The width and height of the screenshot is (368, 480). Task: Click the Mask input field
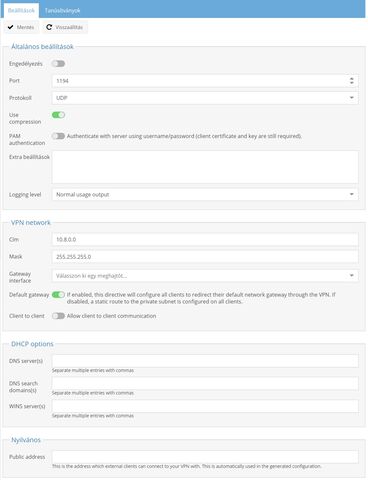(205, 257)
